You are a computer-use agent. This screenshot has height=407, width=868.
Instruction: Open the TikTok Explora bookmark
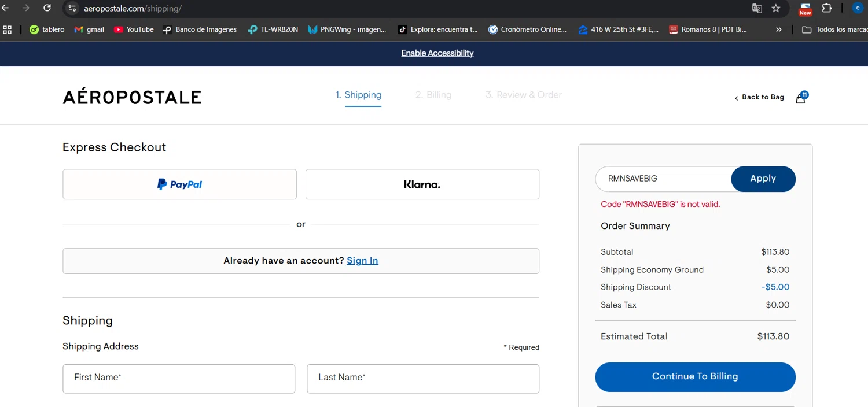coord(437,29)
